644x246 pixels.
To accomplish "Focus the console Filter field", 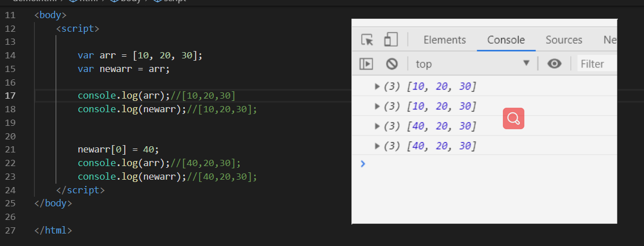I will [x=597, y=63].
